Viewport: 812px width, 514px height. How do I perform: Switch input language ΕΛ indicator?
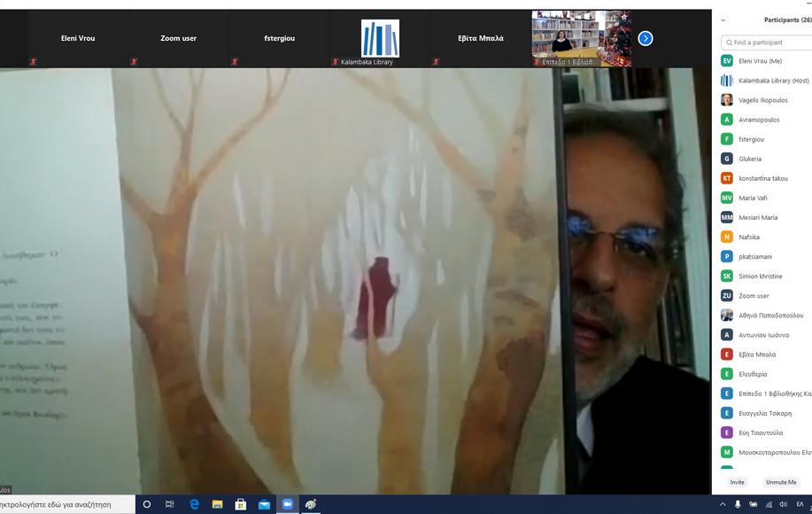[x=800, y=504]
